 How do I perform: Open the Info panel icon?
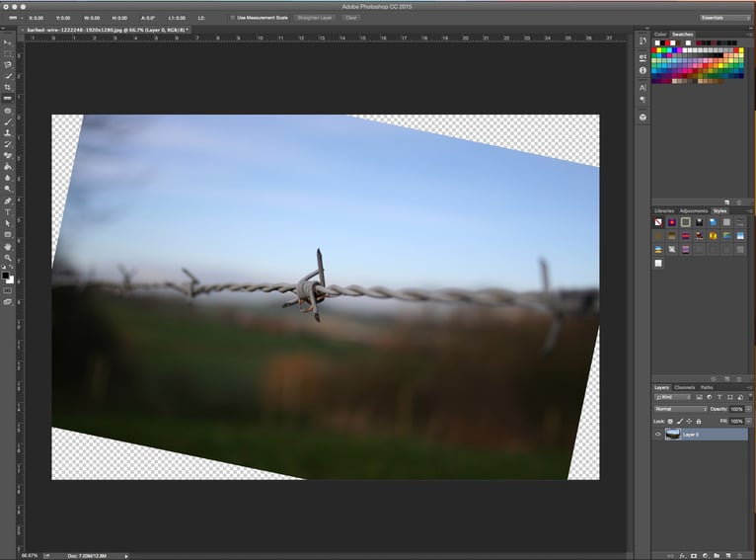tap(643, 70)
